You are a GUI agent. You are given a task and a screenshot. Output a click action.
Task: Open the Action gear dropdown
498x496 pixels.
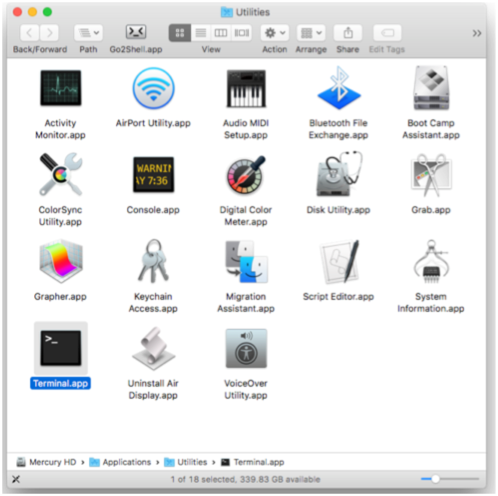click(x=275, y=33)
